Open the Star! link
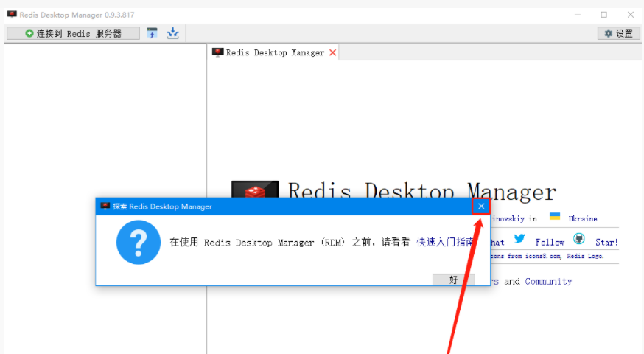 pos(606,243)
